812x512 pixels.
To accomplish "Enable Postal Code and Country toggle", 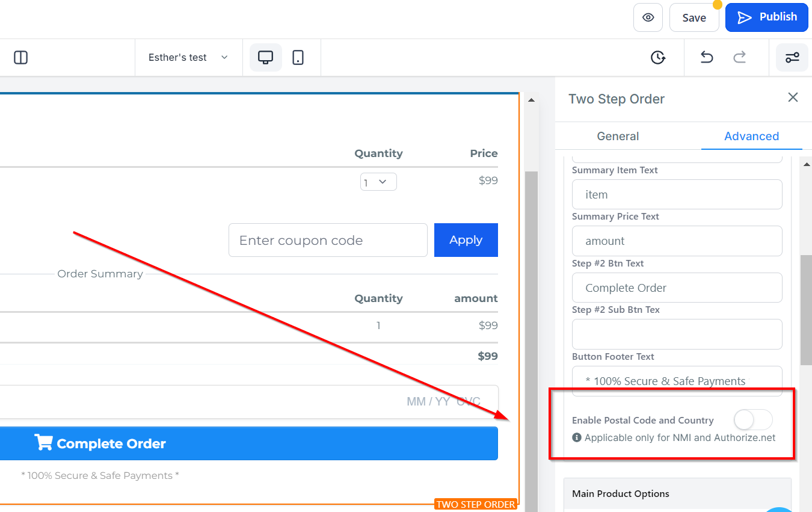I will (752, 420).
